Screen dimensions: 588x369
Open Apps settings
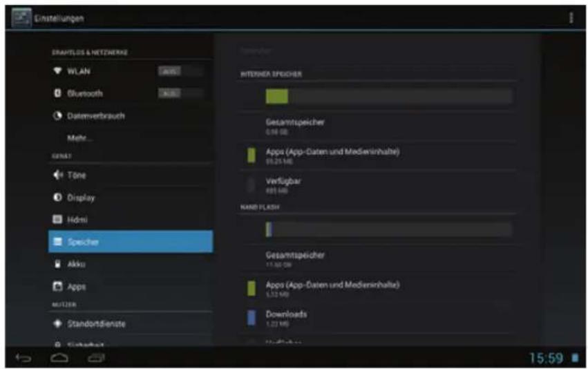click(131, 286)
